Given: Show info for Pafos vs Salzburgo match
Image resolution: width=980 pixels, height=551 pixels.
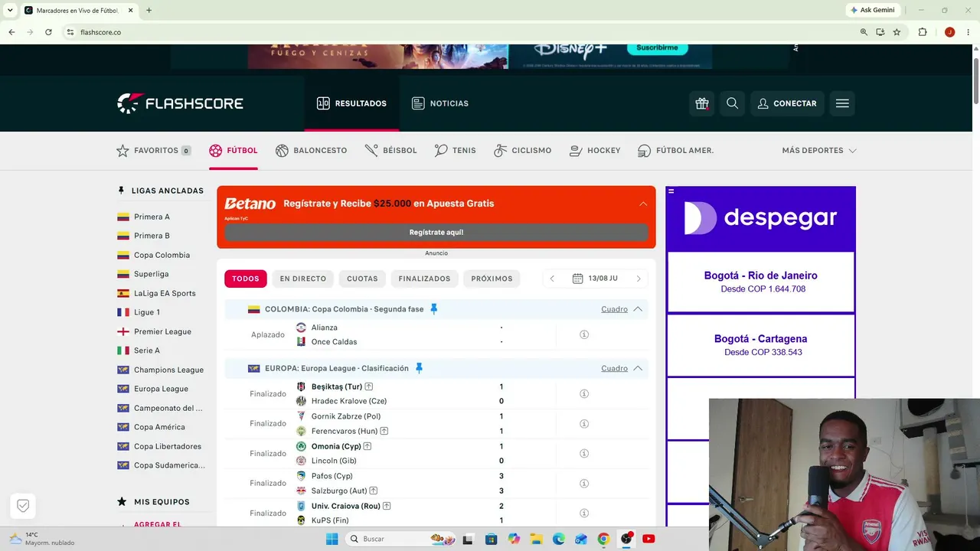Looking at the screenshot, I should coord(583,483).
